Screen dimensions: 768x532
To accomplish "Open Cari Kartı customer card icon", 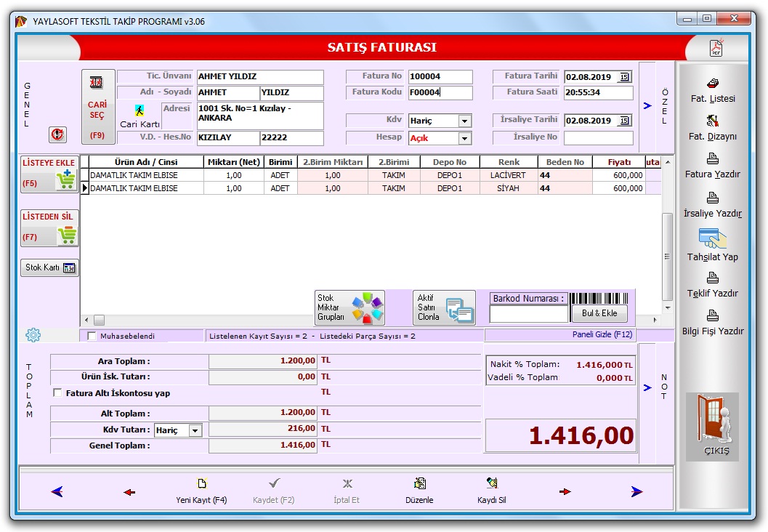I will (x=140, y=110).
